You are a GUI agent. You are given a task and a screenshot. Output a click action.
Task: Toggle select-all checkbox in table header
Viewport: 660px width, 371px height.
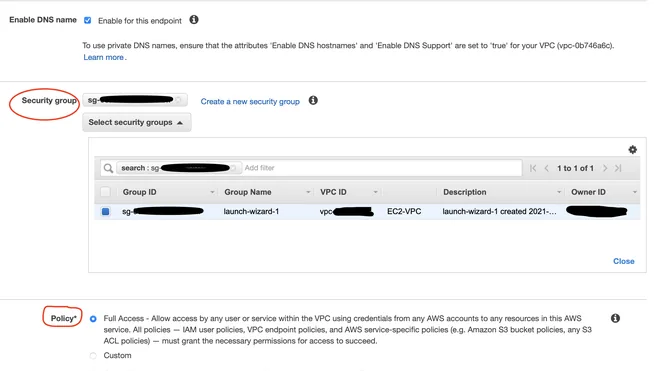[106, 192]
